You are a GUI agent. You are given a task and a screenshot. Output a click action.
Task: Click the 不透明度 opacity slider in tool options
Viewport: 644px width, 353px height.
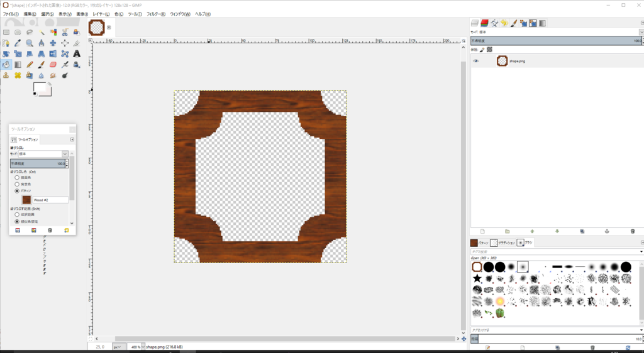pyautogui.click(x=37, y=163)
